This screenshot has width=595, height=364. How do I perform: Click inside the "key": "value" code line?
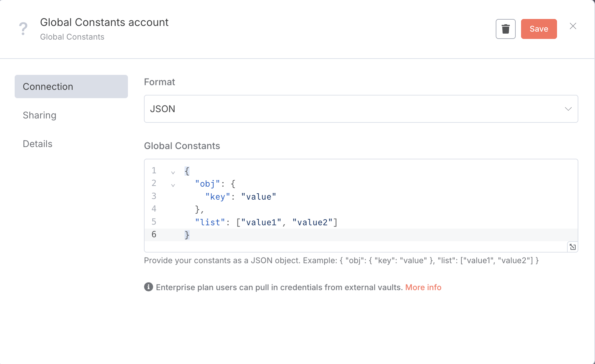coord(241,197)
